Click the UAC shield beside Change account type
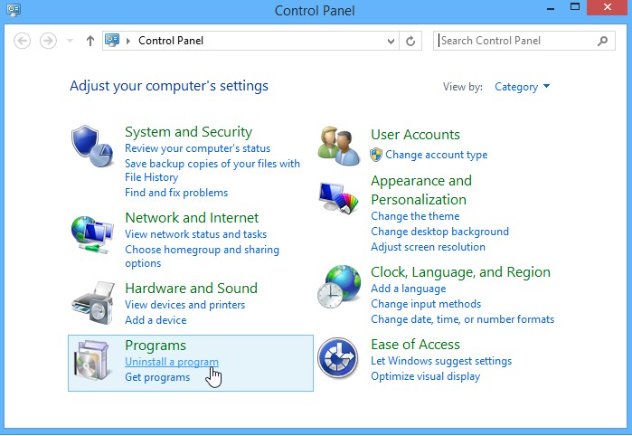This screenshot has width=632, height=436. click(x=376, y=154)
